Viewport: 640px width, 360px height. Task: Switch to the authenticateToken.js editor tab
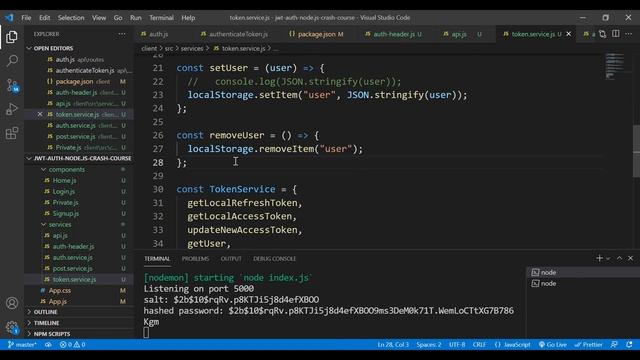tap(238, 34)
